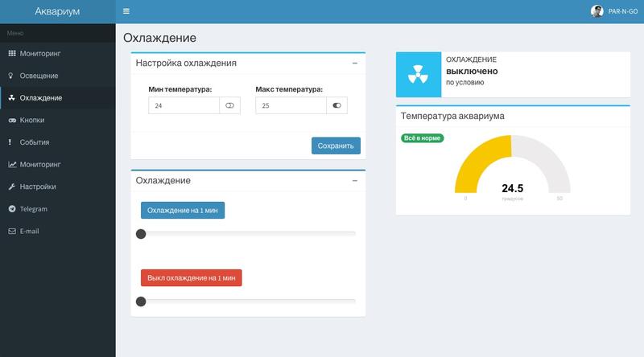Viewport: 644px width, 357px height.
Task: Click the hamburger menu toggle icon
Action: pyautogui.click(x=126, y=11)
